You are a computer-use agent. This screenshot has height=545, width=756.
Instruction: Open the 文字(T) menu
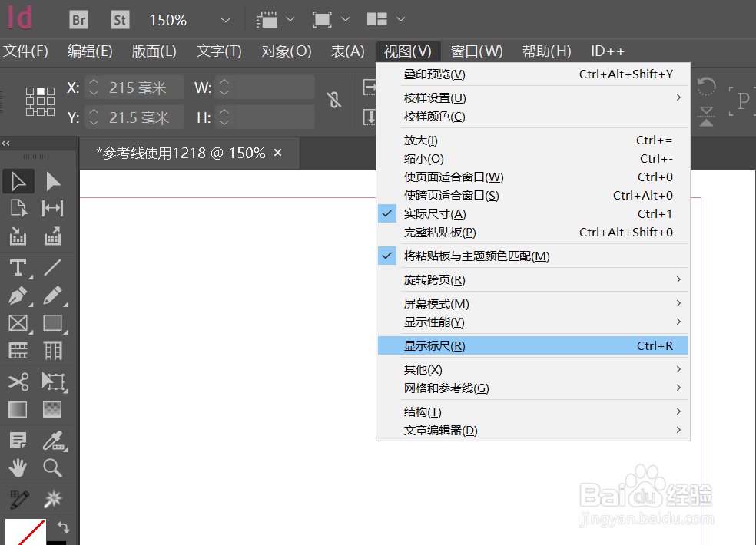[x=219, y=51]
